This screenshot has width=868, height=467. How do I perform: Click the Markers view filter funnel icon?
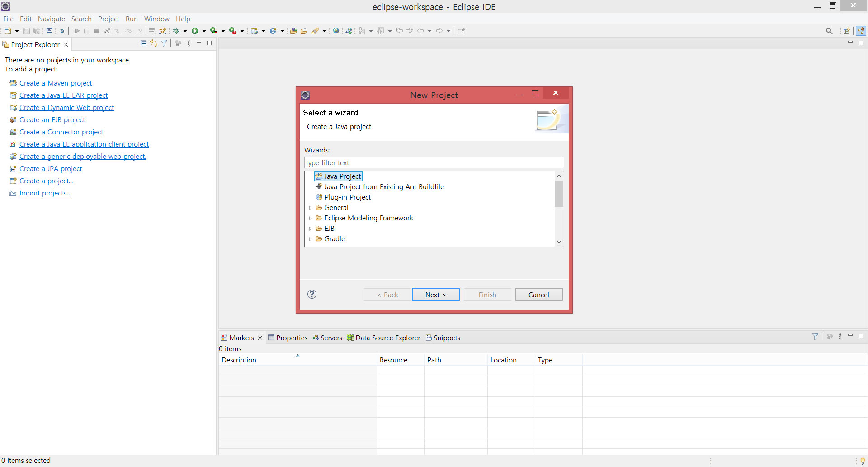(x=815, y=336)
